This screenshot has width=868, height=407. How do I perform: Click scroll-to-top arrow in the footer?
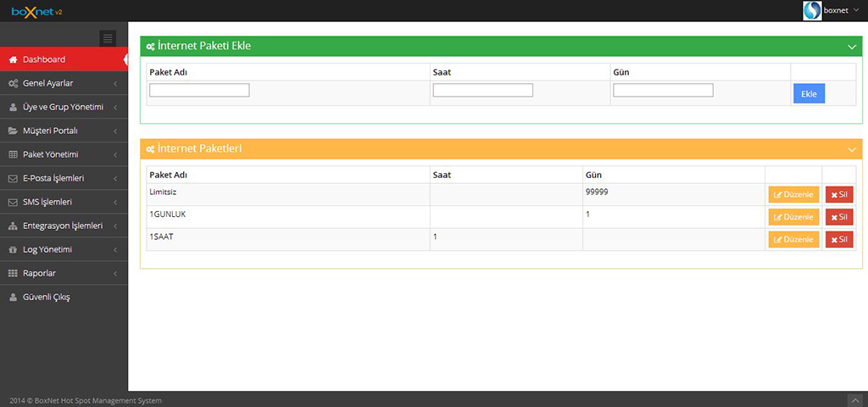pos(854,399)
